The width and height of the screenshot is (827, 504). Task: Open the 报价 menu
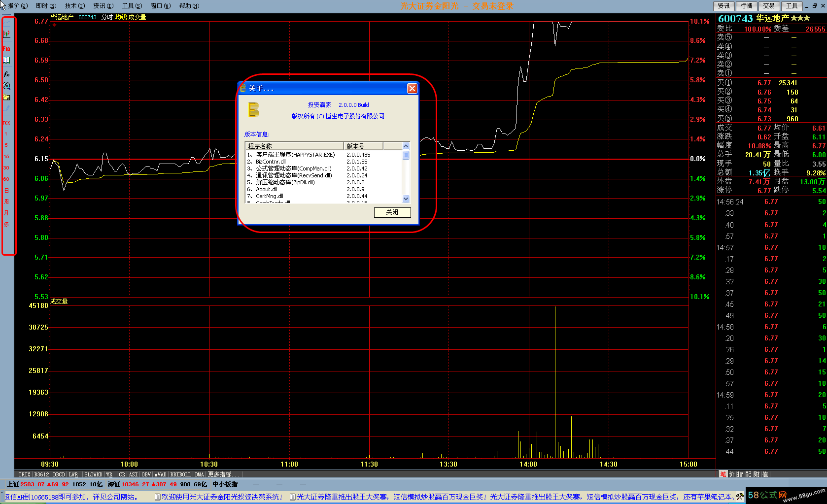[x=17, y=6]
